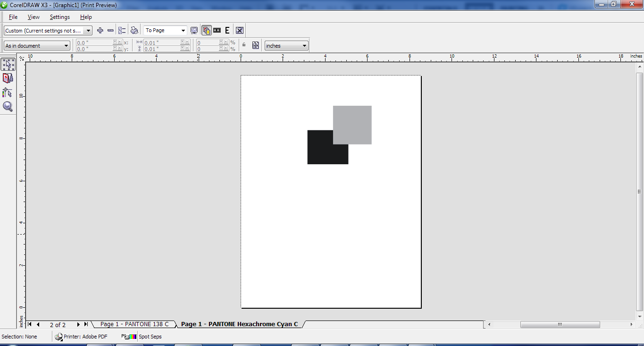Close print preview using the X toolbar icon
Screen dimensions: 644x346
coord(240,30)
